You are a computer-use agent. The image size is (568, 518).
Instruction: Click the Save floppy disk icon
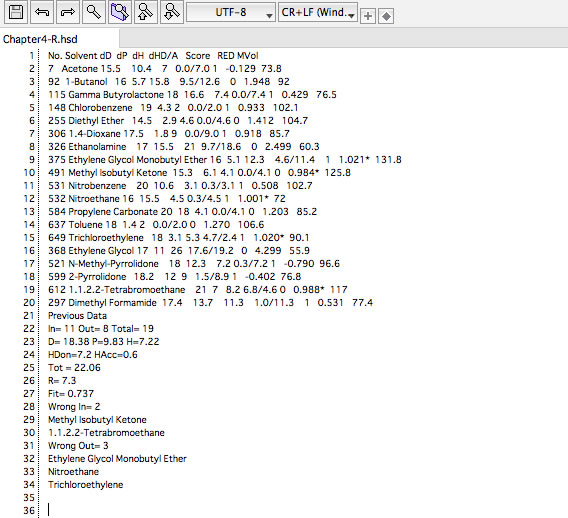coord(16,13)
